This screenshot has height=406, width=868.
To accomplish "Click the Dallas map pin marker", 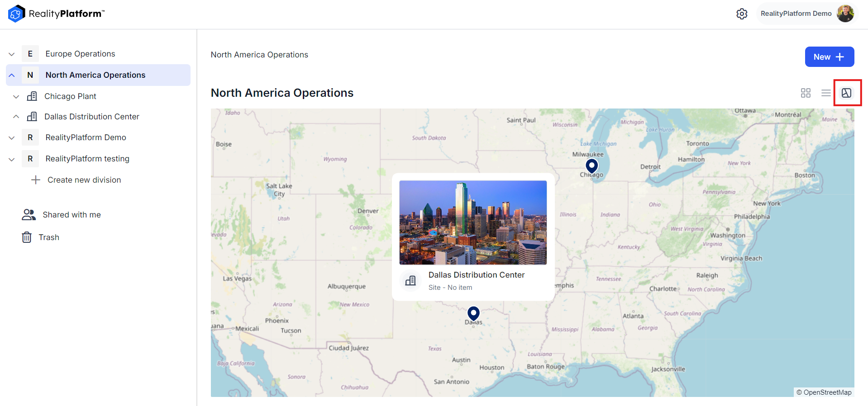I will coord(473,313).
